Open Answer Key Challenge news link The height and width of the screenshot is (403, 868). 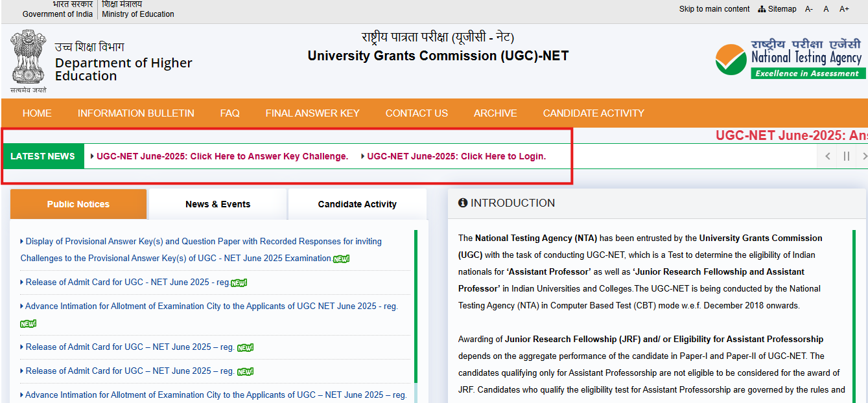pyautogui.click(x=222, y=156)
